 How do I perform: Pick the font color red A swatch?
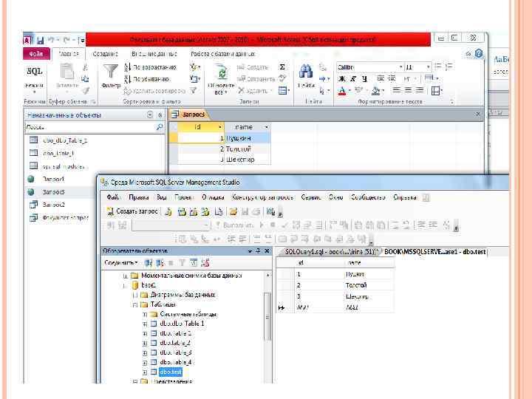[x=342, y=91]
